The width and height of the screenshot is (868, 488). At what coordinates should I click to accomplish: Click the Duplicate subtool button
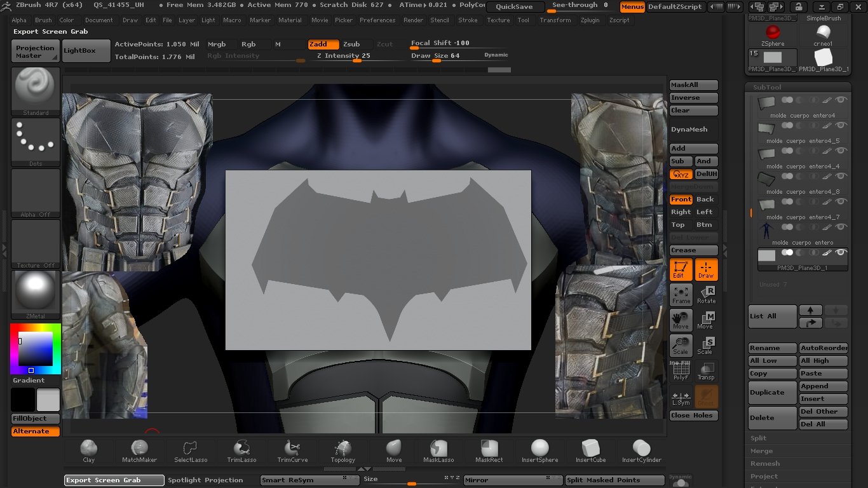[x=773, y=392]
